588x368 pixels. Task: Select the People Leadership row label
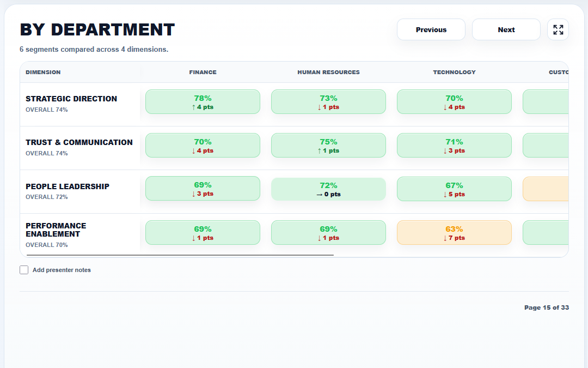[x=68, y=186]
